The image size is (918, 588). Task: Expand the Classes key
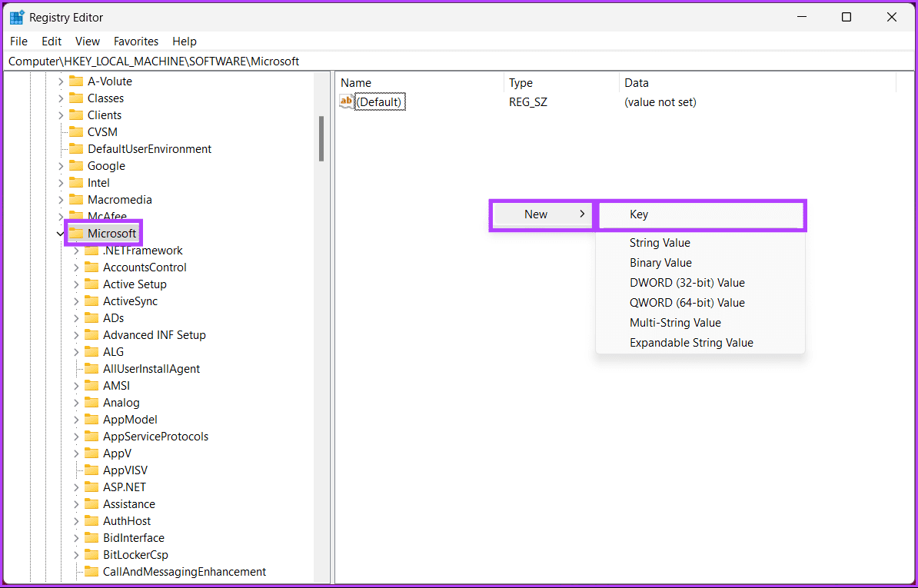[x=61, y=98]
